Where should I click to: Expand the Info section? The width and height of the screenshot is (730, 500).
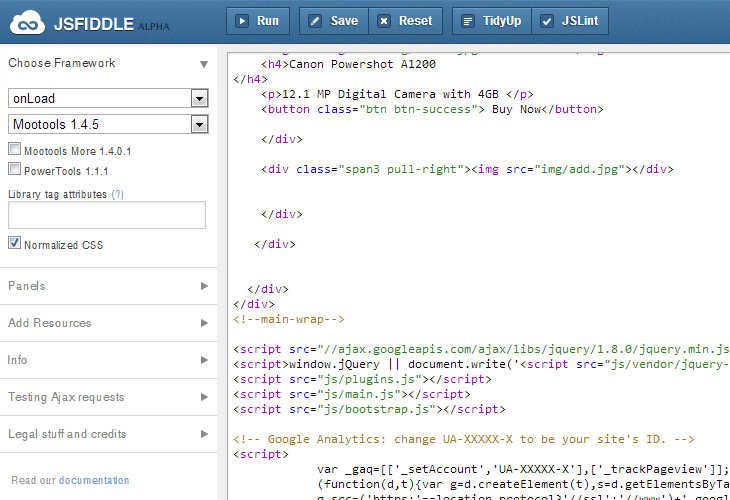tap(108, 360)
